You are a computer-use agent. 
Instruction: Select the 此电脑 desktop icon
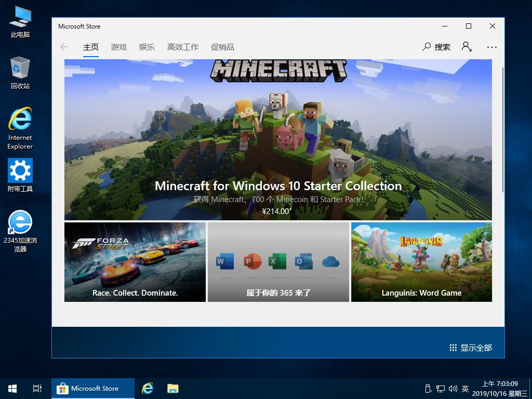(x=20, y=22)
